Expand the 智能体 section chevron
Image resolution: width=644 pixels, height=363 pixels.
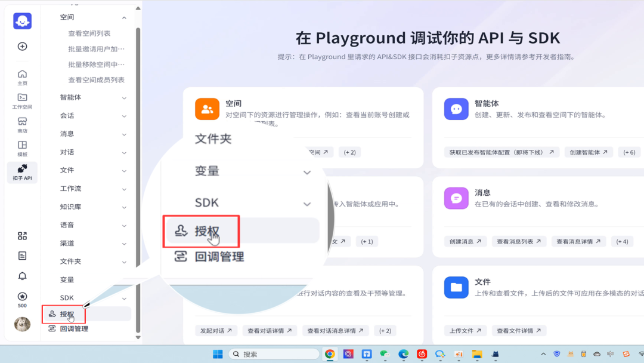[124, 98]
